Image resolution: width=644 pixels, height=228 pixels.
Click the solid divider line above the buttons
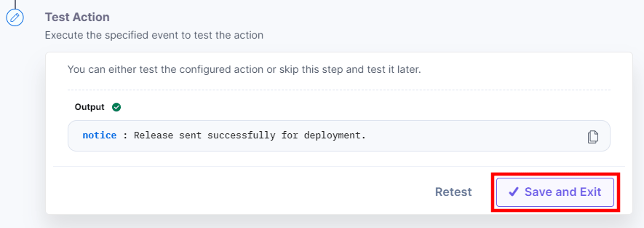(339, 166)
